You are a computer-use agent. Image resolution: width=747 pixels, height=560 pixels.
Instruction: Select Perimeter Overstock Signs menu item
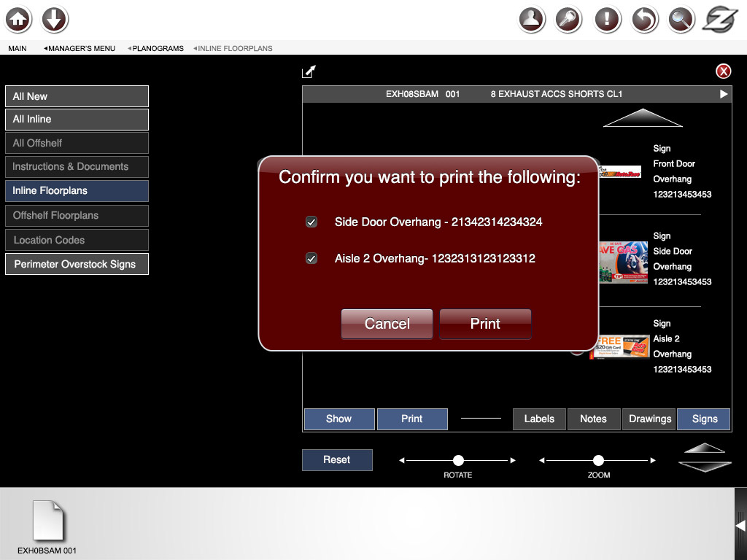(77, 264)
